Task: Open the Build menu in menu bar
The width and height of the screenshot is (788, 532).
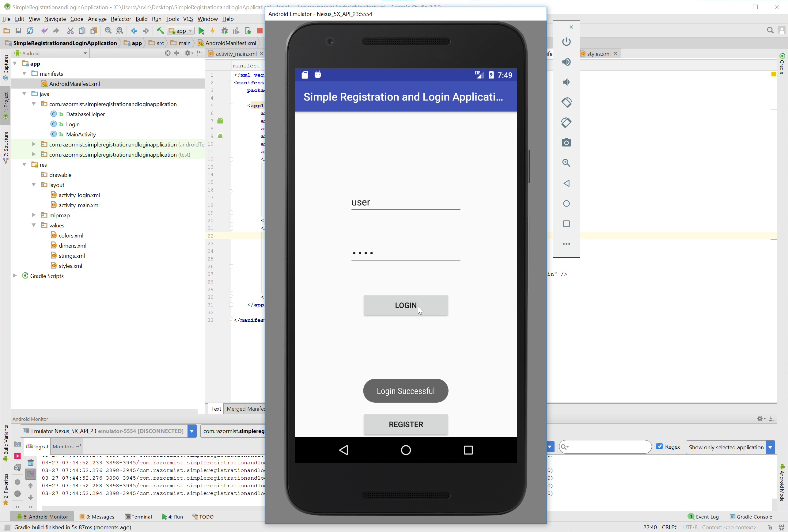Action: point(141,18)
